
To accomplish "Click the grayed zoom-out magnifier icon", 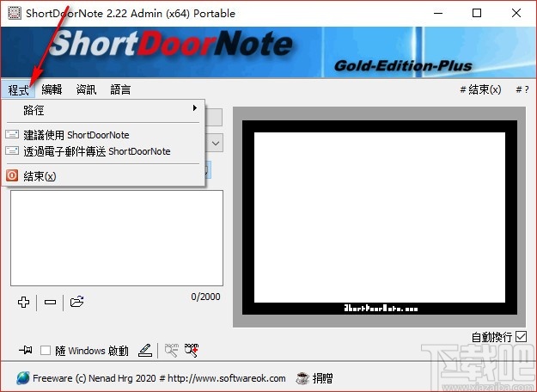I will [x=172, y=350].
